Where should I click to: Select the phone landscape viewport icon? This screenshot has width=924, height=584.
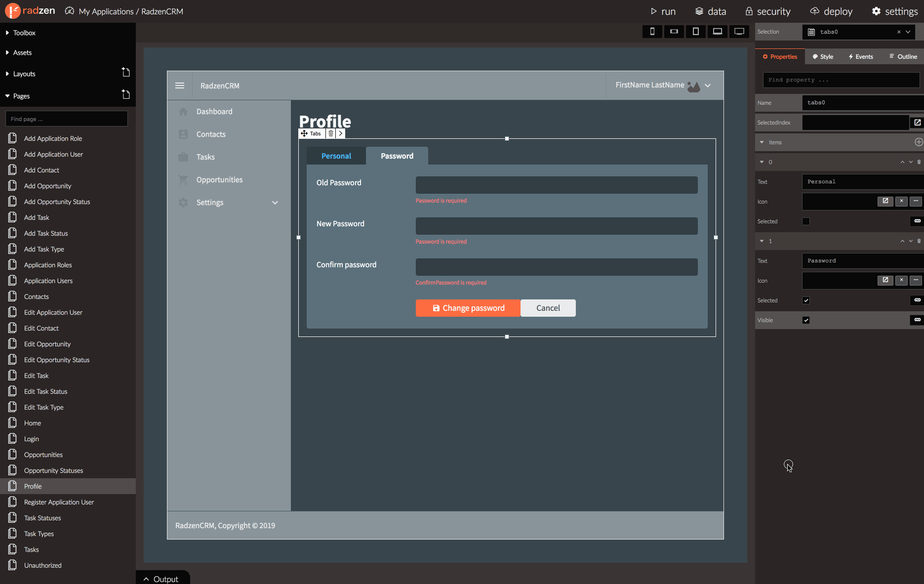click(674, 32)
